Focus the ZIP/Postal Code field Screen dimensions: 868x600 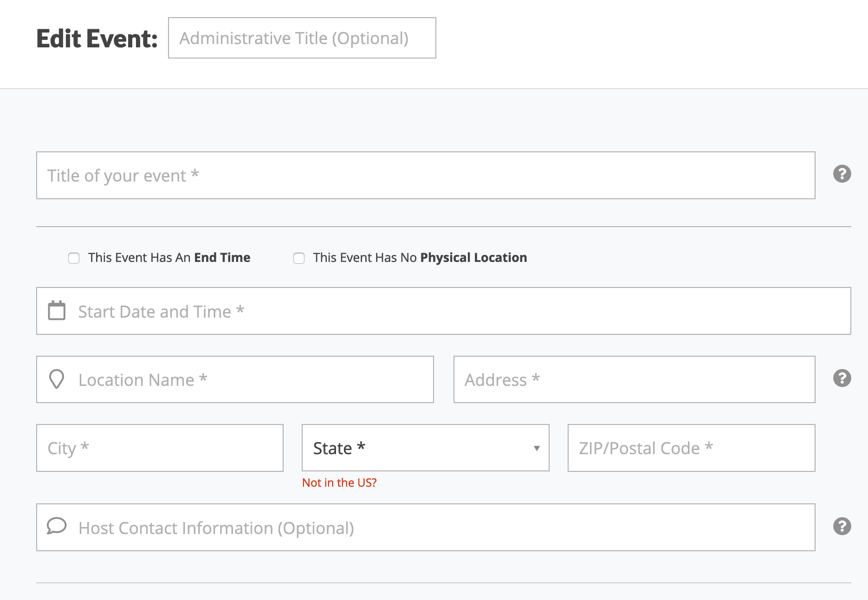[691, 448]
